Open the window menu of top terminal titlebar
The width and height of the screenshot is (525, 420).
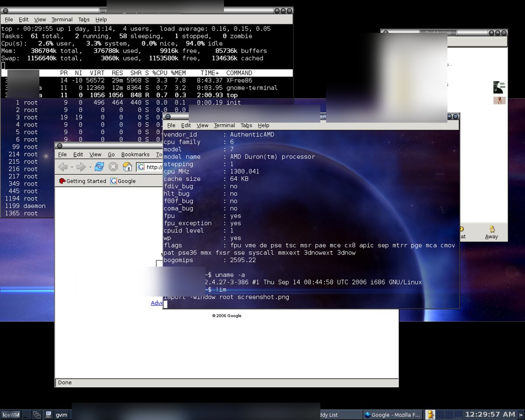pyautogui.click(x=5, y=10)
